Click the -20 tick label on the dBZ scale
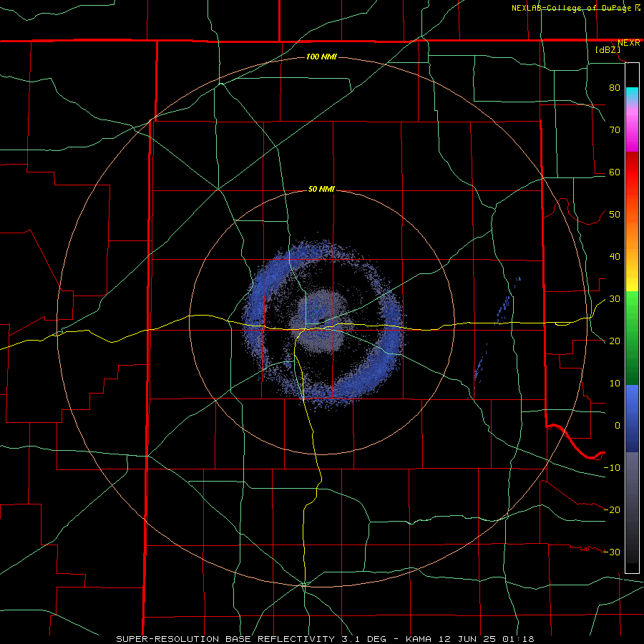The width and height of the screenshot is (644, 644). point(613,509)
